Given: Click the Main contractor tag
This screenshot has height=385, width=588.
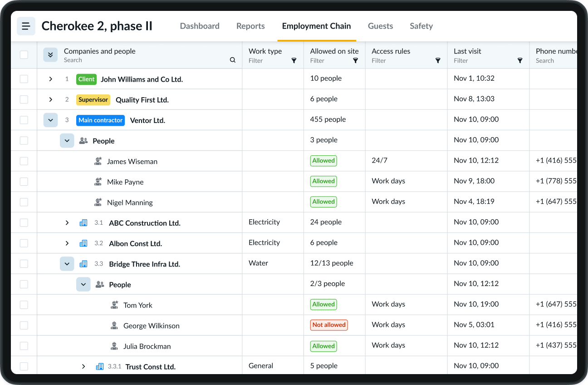Looking at the screenshot, I should pos(101,120).
